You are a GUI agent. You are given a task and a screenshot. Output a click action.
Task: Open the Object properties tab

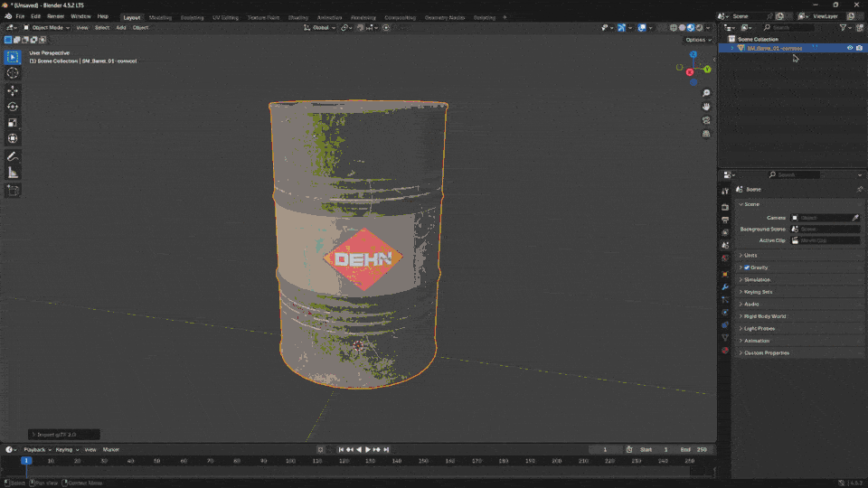coord(725,274)
